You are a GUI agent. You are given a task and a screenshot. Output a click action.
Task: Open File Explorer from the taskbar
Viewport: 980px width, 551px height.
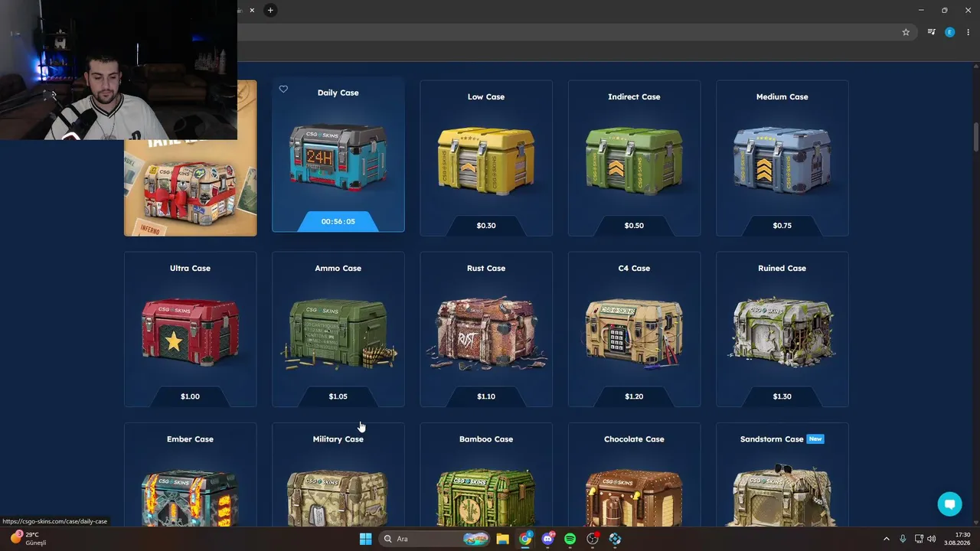click(x=502, y=539)
